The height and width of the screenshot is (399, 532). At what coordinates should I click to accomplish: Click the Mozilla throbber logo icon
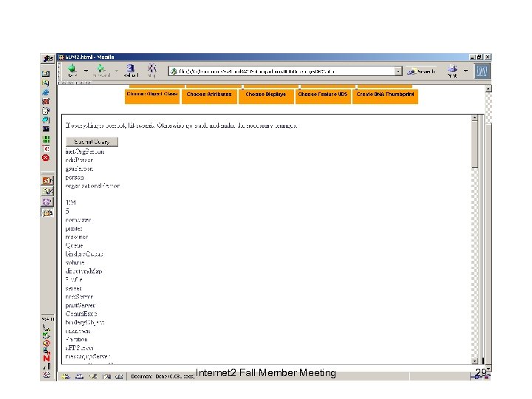482,72
